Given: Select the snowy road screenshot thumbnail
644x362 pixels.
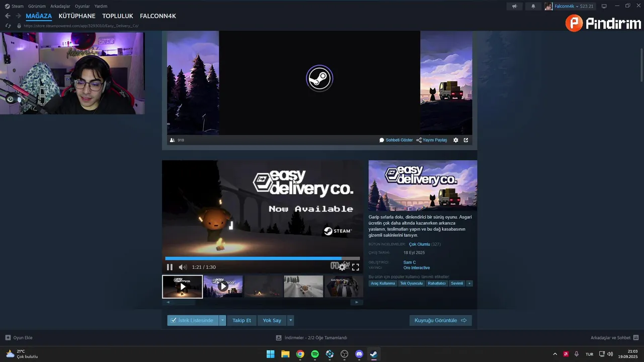Looking at the screenshot, I should point(303,287).
